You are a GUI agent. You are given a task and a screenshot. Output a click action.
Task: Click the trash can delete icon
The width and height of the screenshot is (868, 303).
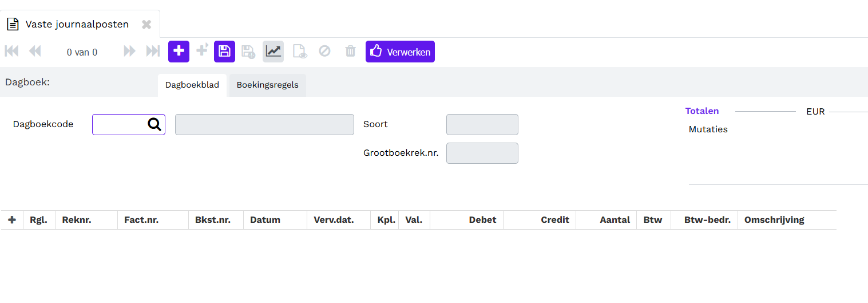point(351,52)
